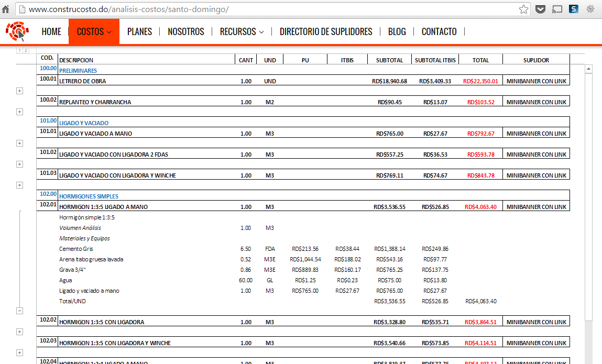Select total RD$593.78
The image size is (602, 364).
point(480,155)
